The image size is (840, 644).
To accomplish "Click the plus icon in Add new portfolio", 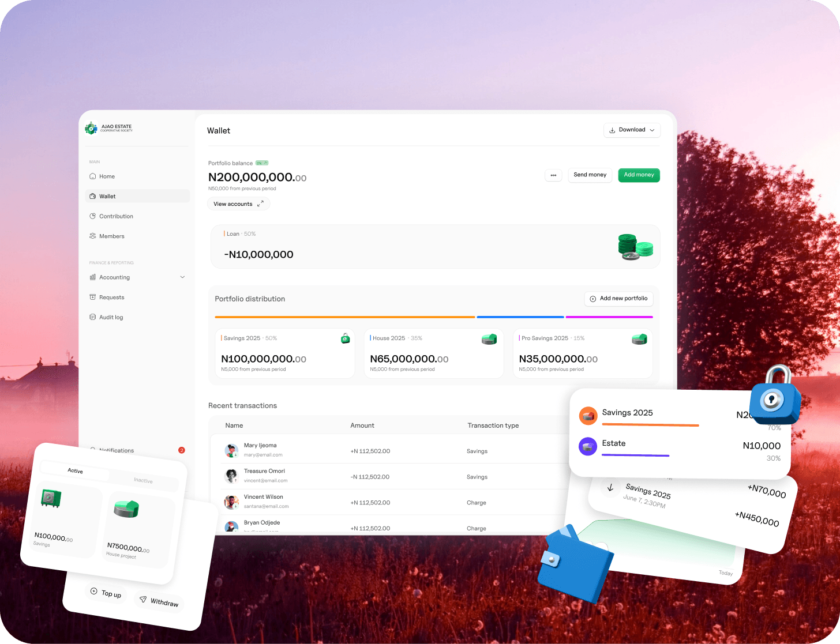I will point(592,299).
